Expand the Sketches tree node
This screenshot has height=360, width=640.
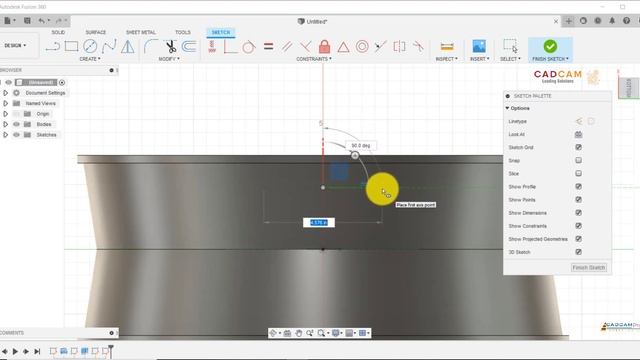click(5, 135)
